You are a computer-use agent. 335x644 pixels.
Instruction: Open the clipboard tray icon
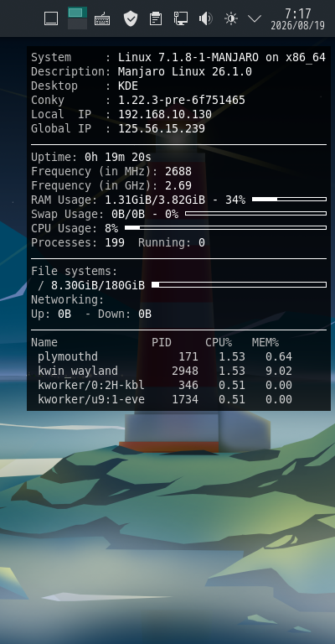click(156, 18)
